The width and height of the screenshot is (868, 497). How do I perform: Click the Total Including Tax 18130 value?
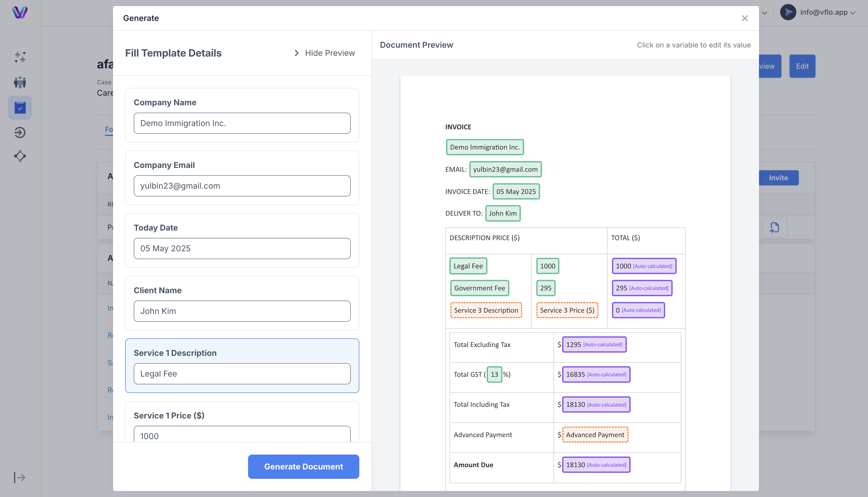(x=596, y=405)
